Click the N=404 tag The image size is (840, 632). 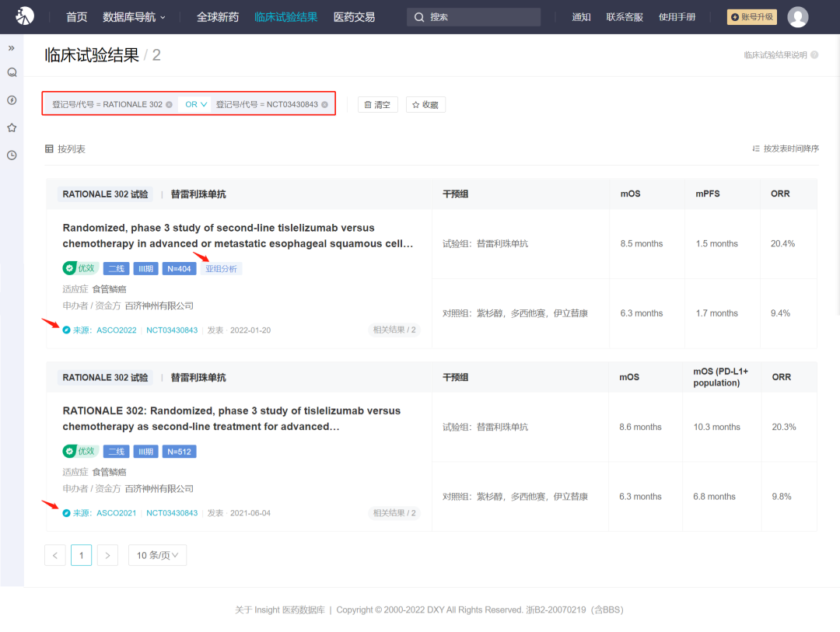point(179,269)
